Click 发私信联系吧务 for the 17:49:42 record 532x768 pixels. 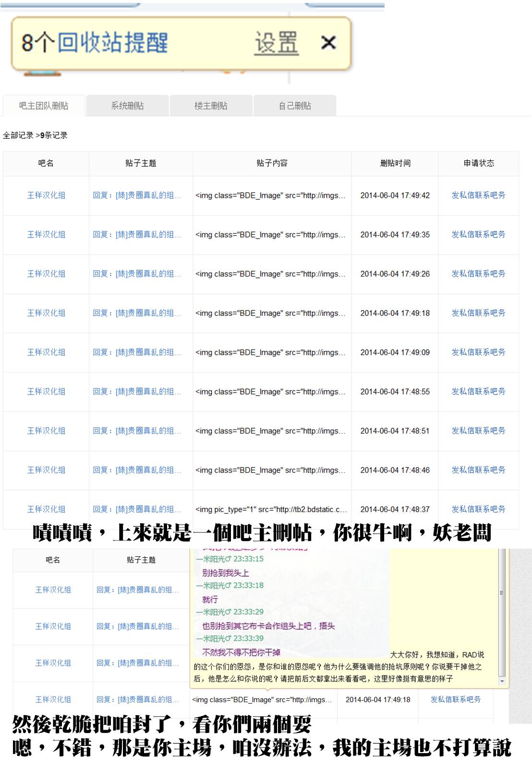tap(478, 195)
